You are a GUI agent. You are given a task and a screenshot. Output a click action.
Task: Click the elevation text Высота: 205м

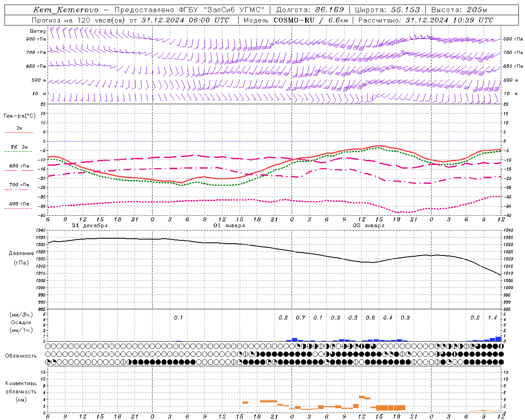pyautogui.click(x=459, y=10)
